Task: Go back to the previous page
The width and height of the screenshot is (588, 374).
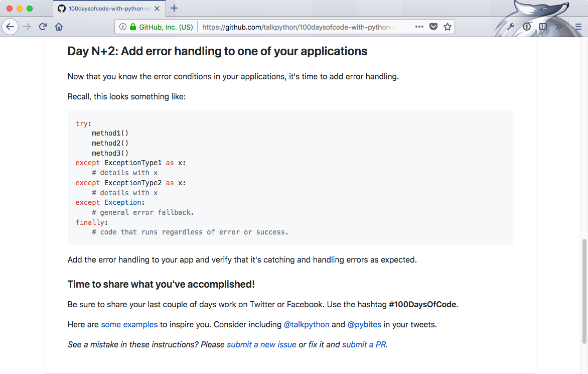Action: pyautogui.click(x=10, y=27)
